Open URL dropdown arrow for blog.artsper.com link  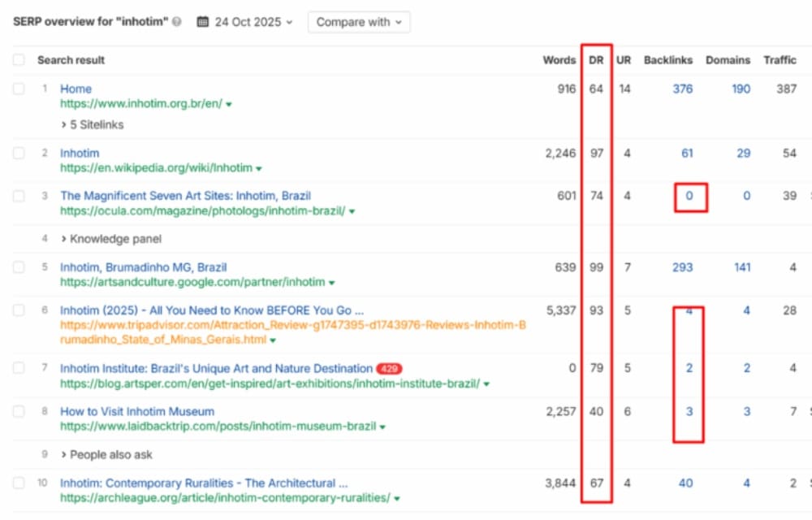coord(486,383)
